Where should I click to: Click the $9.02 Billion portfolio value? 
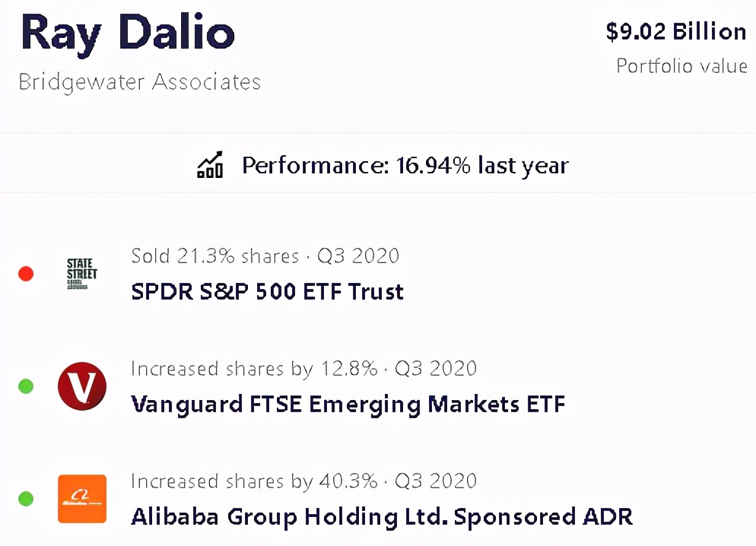[x=675, y=32]
